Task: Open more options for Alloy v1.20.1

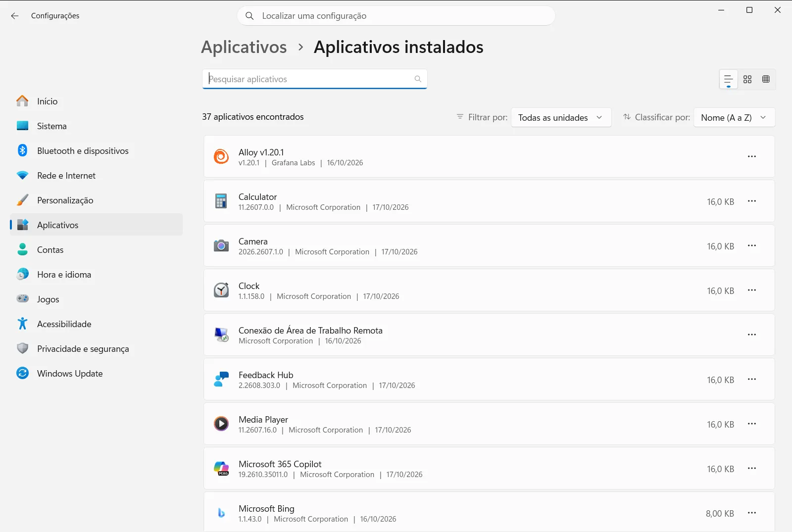Action: pos(752,156)
